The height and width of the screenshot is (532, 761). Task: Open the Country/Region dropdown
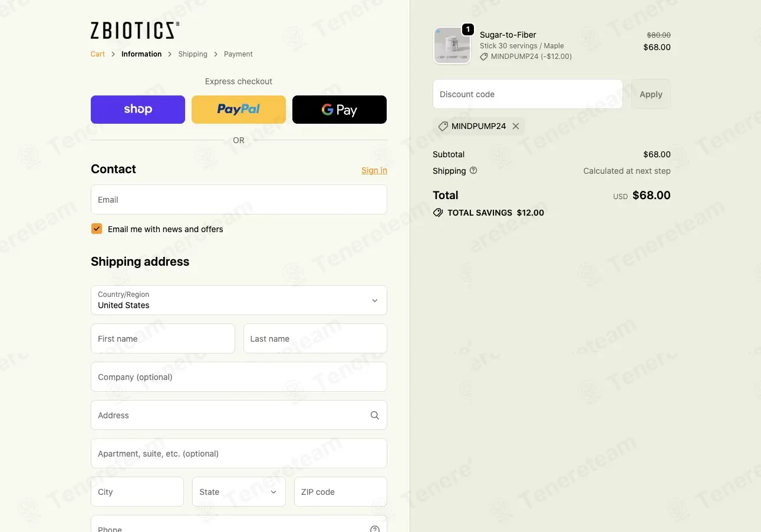pyautogui.click(x=239, y=300)
